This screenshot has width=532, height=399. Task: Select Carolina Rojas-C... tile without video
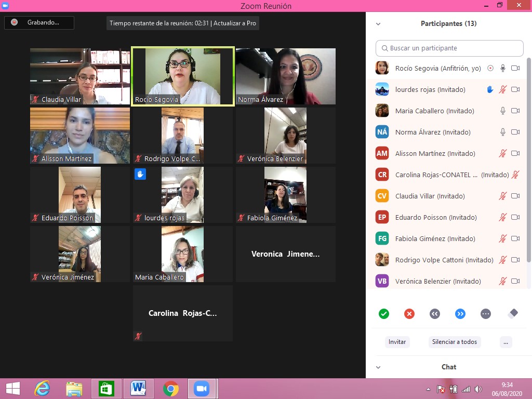click(x=183, y=313)
